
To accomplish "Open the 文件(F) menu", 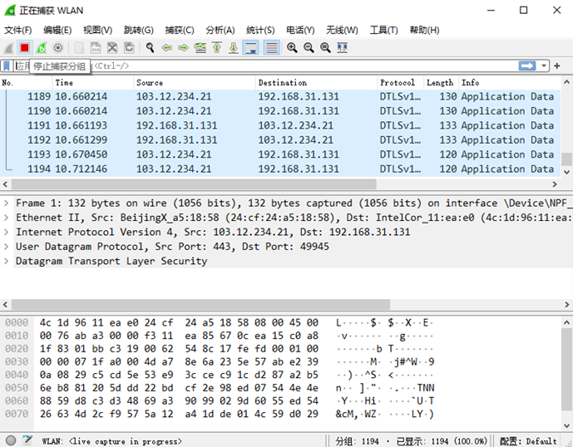I will pyautogui.click(x=18, y=30).
